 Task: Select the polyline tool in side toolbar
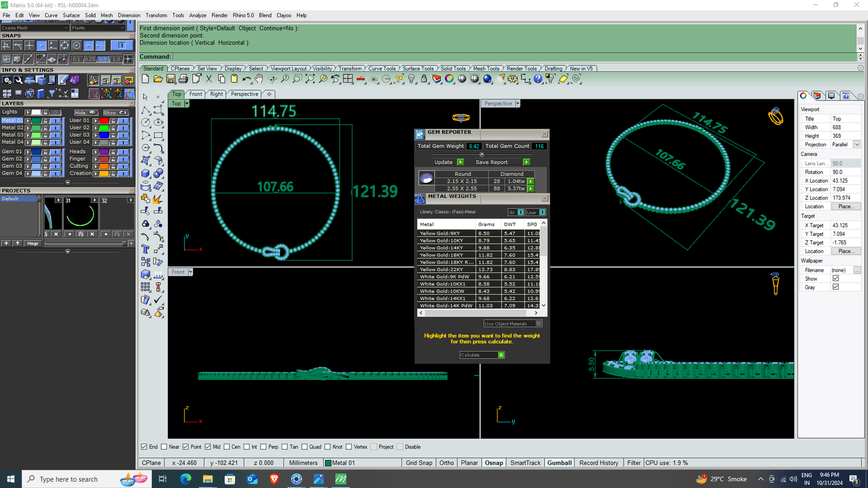145,110
